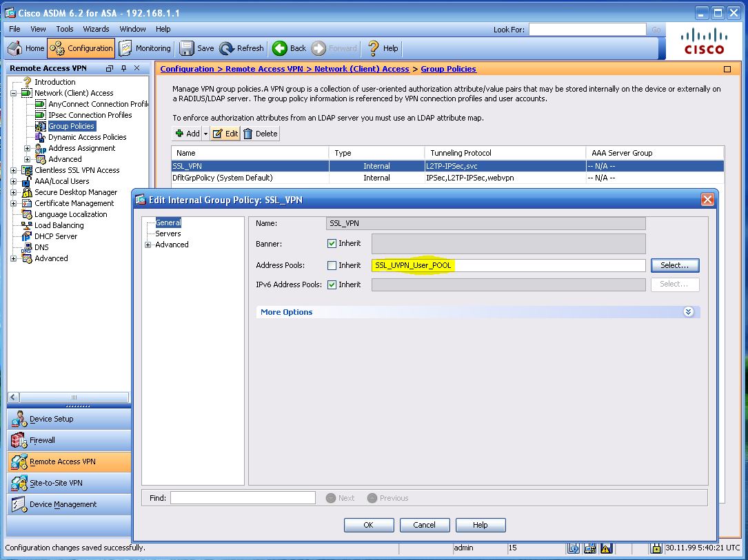Toggle IPv6 Address Pools Inherit checkbox
This screenshot has height=560, width=748.
332,285
